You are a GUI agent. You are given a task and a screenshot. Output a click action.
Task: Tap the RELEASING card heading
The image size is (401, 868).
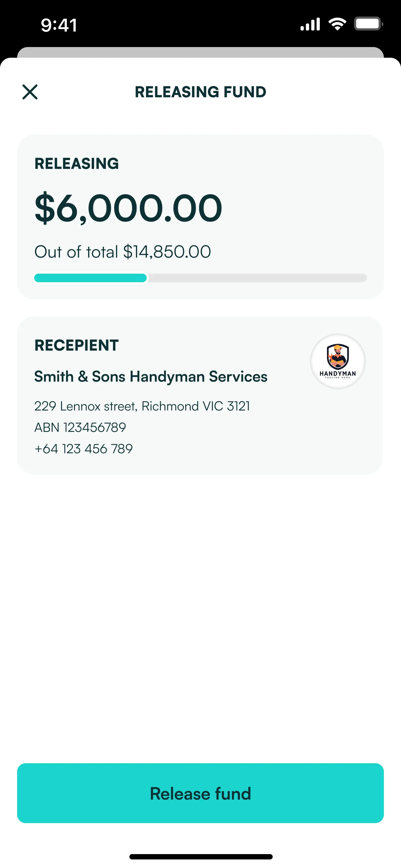tap(76, 164)
